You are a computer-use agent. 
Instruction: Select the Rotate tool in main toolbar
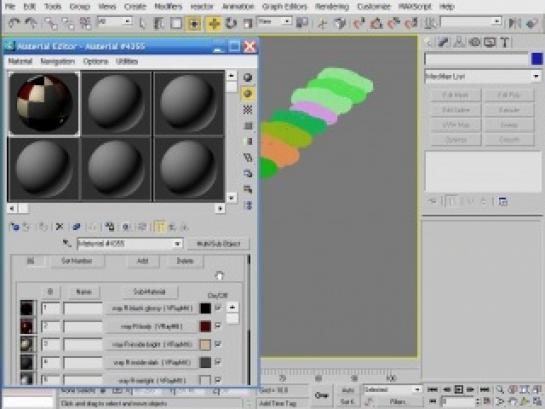point(230,23)
